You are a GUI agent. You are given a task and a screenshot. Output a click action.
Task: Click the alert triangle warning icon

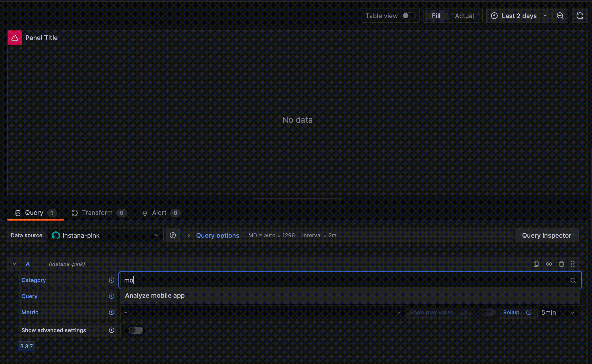15,38
